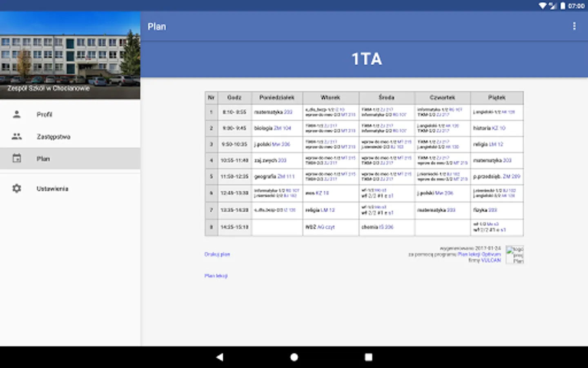Screen dimensions: 588x368
Task: Select the 10:55-11:40 time cell
Action: (x=234, y=160)
